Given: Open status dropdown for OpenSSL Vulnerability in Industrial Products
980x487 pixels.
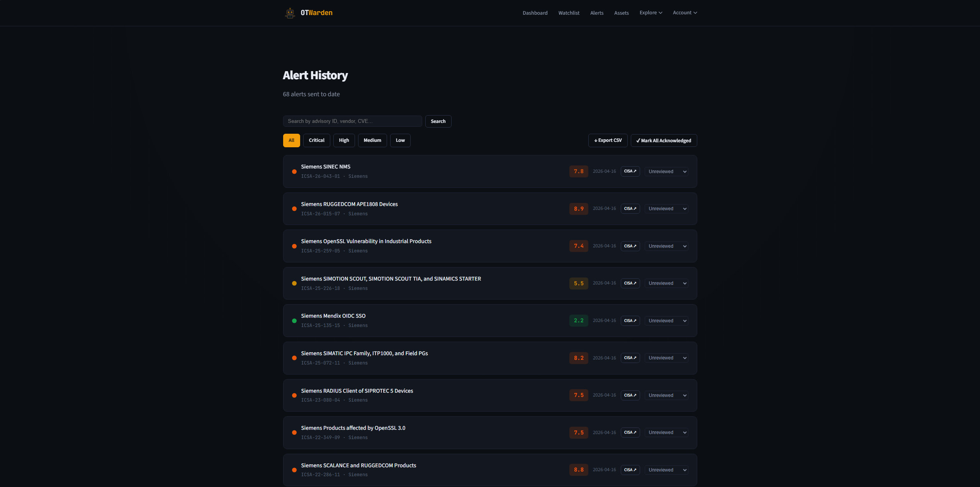Looking at the screenshot, I should (x=666, y=246).
